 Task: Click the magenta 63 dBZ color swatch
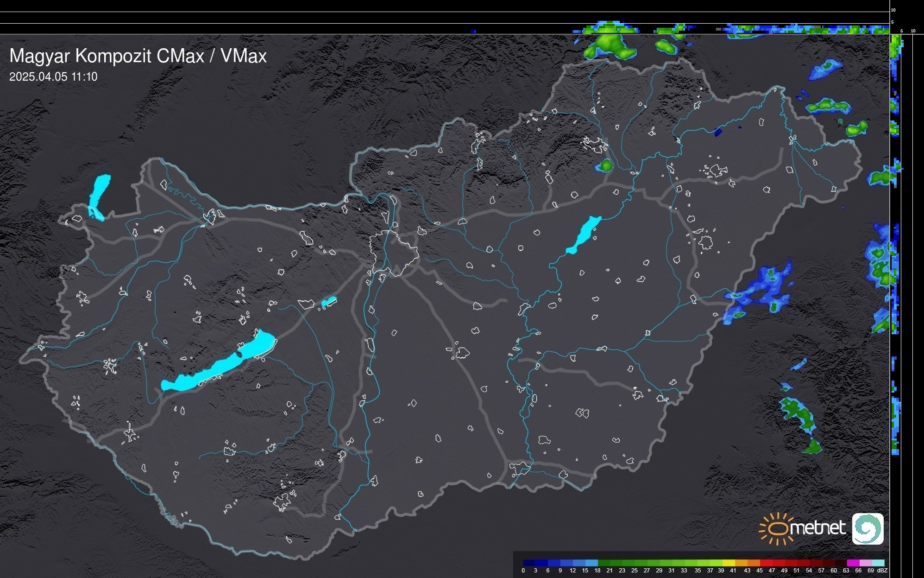(x=853, y=563)
